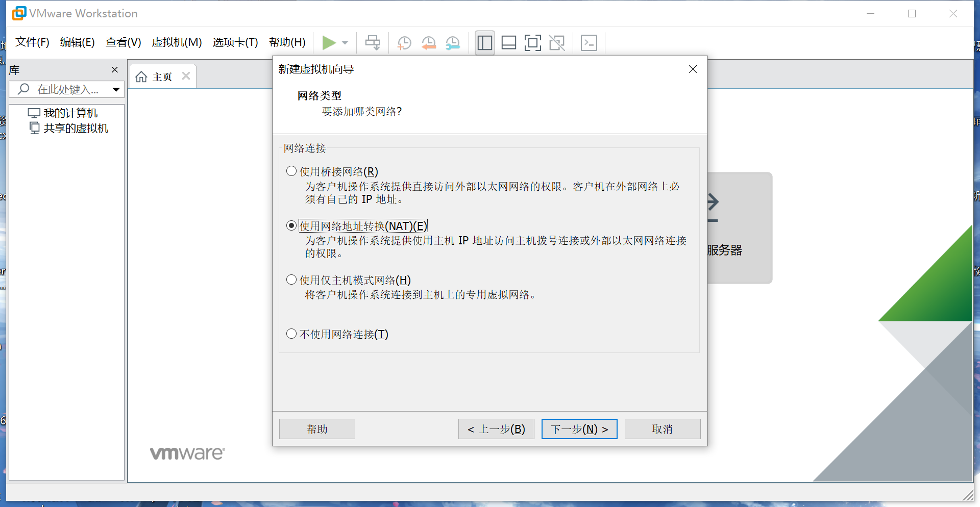Viewport: 980px width, 507px height.
Task: Toggle the library panel visibility
Action: 484,43
